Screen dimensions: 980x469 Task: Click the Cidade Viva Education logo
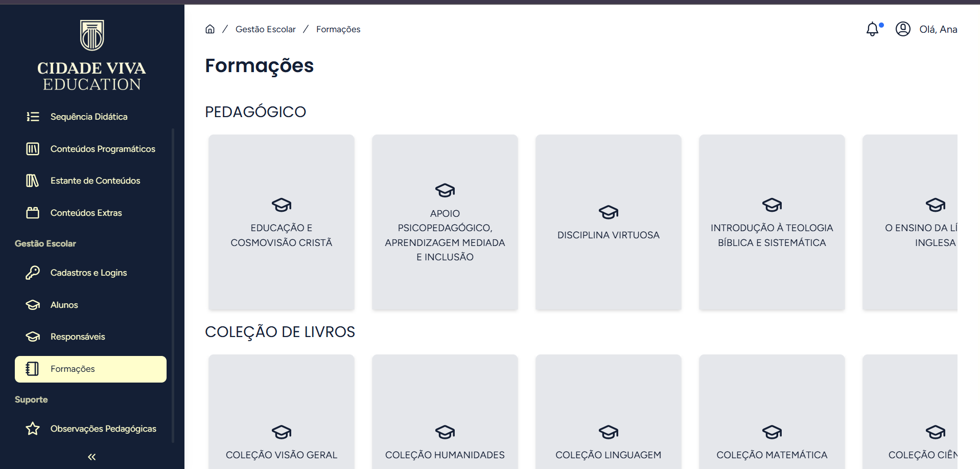[92, 55]
